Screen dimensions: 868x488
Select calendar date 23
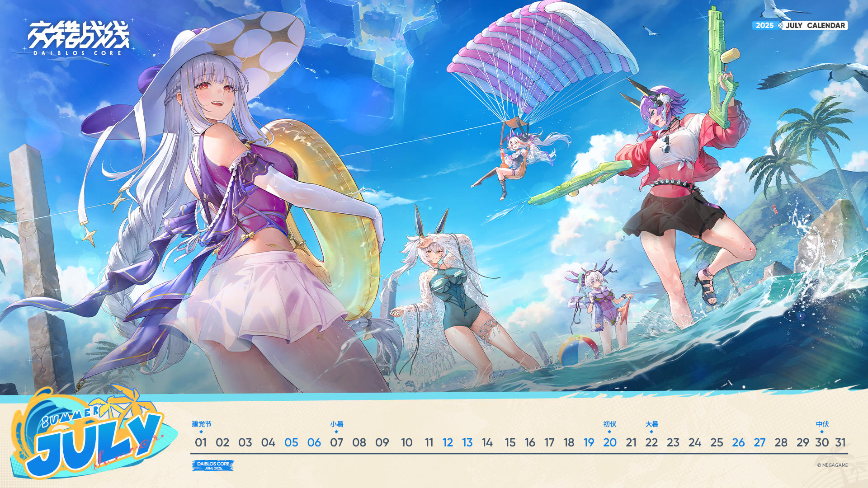click(673, 442)
